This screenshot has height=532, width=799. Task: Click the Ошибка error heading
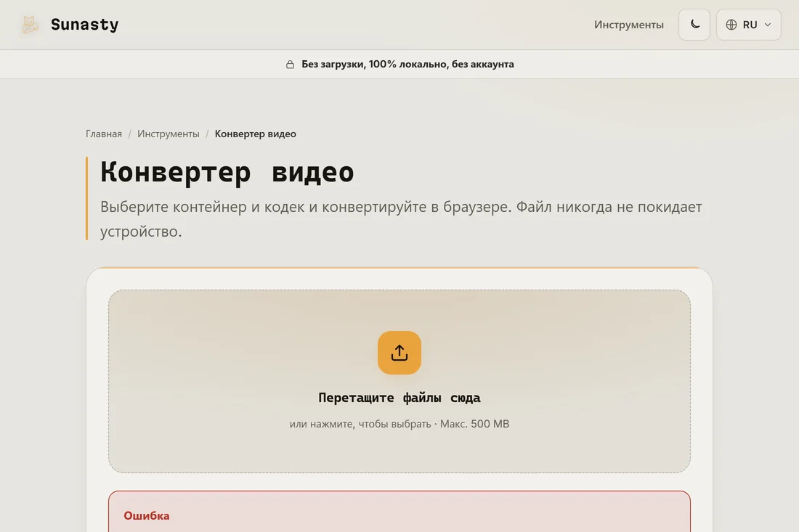[147, 516]
